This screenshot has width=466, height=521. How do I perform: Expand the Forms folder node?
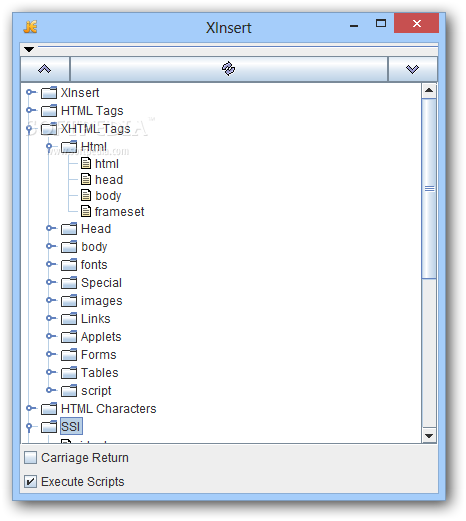[51, 354]
